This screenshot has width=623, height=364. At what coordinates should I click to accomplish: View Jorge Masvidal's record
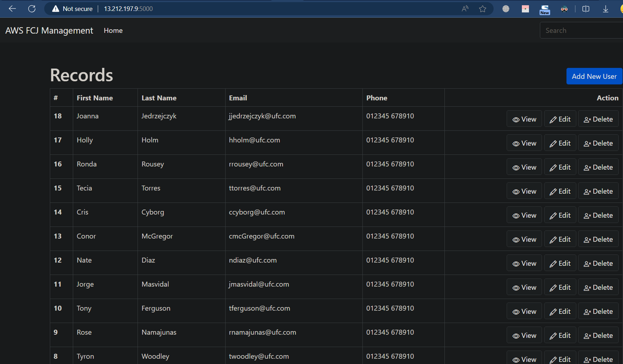point(524,287)
